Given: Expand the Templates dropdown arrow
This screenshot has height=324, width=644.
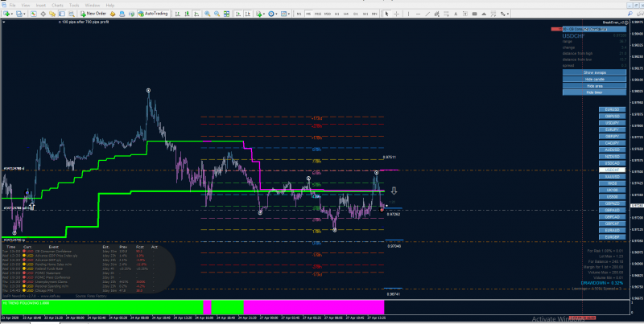Looking at the screenshot, I should [x=289, y=14].
